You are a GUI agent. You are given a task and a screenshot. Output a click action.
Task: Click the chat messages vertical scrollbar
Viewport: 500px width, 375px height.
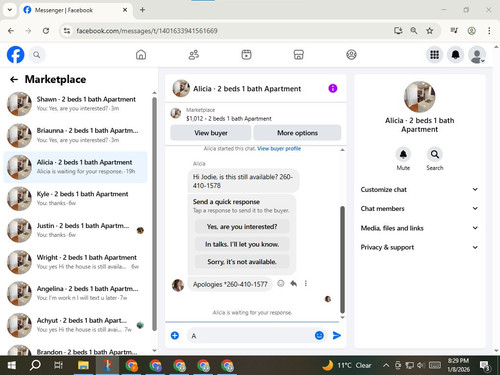click(x=342, y=259)
